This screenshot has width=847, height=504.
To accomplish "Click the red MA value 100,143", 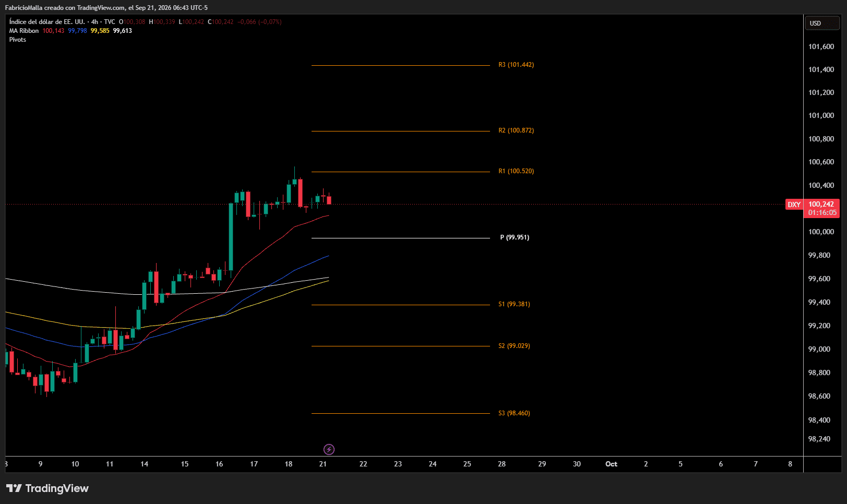I will (53, 31).
